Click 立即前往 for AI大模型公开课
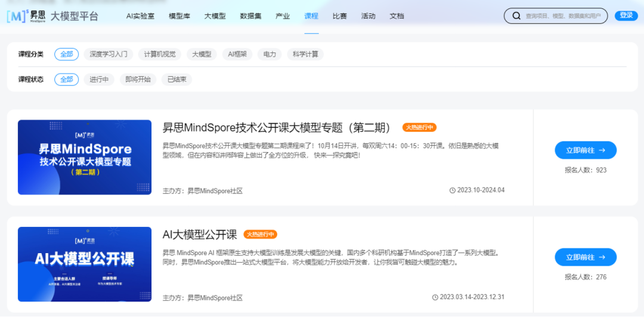644x317 pixels. click(x=585, y=257)
